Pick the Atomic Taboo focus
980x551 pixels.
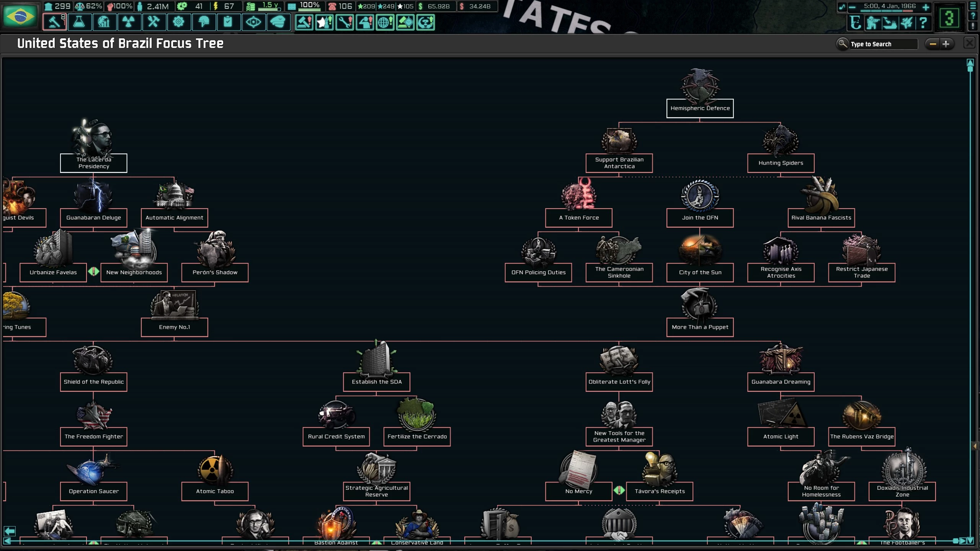coord(215,491)
